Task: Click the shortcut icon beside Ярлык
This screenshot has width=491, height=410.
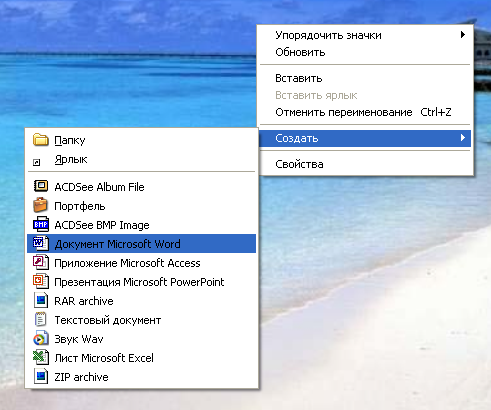Action: pos(37,163)
